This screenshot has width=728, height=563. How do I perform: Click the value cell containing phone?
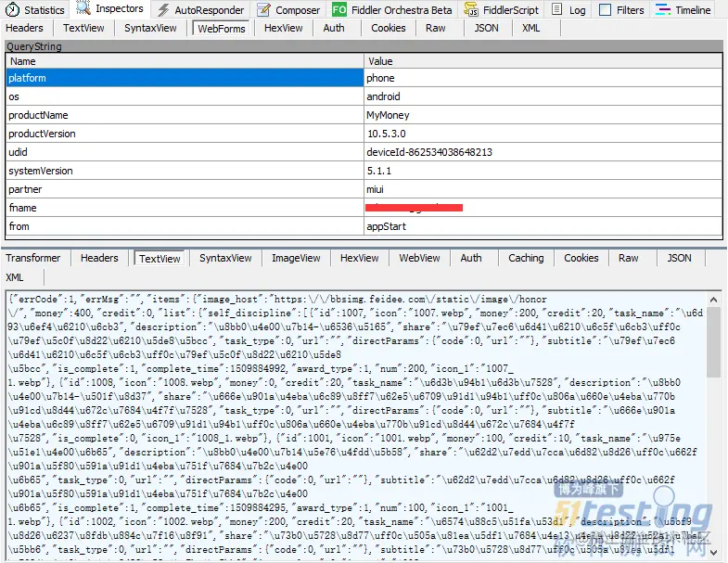tap(543, 78)
